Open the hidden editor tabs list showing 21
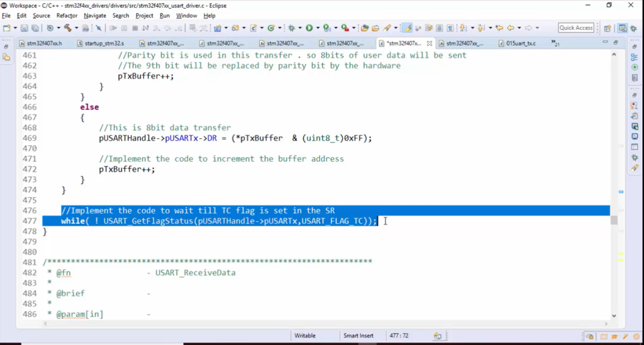Image resolution: width=644 pixels, height=345 pixels. coord(555,43)
